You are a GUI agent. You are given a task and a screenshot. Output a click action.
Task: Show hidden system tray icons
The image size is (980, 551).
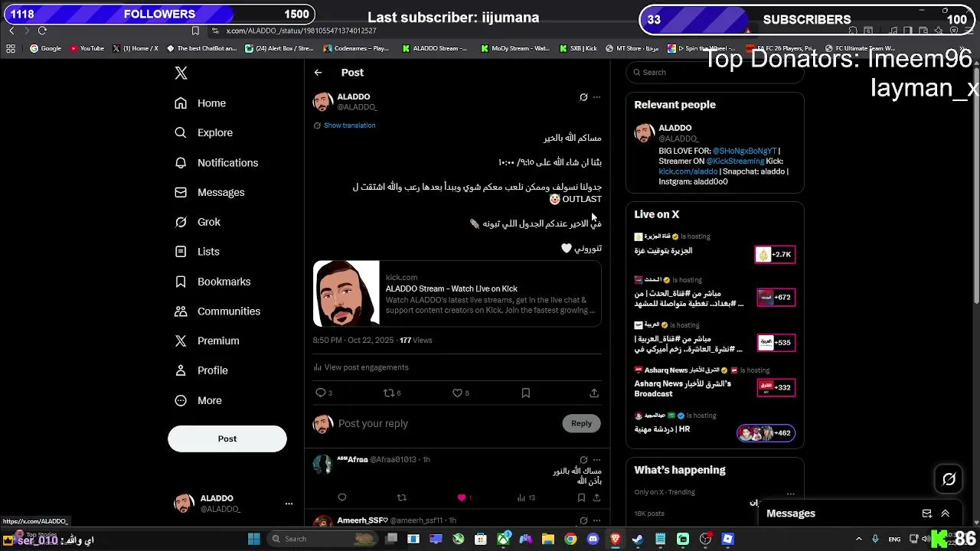(858, 539)
